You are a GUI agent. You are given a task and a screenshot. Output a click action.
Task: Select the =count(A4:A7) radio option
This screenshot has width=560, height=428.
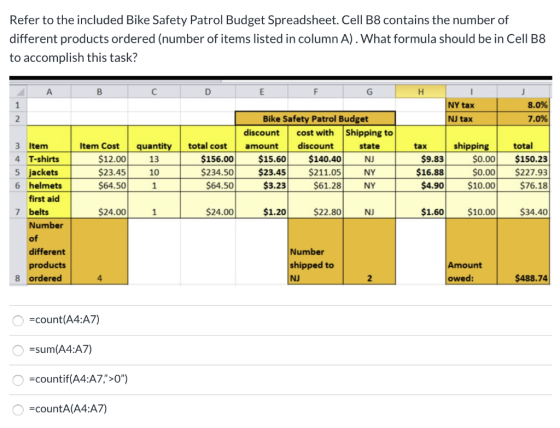[18, 320]
